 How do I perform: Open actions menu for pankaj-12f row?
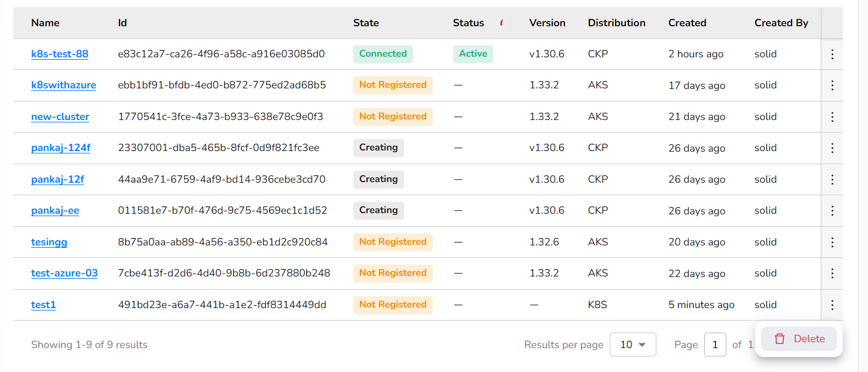832,180
